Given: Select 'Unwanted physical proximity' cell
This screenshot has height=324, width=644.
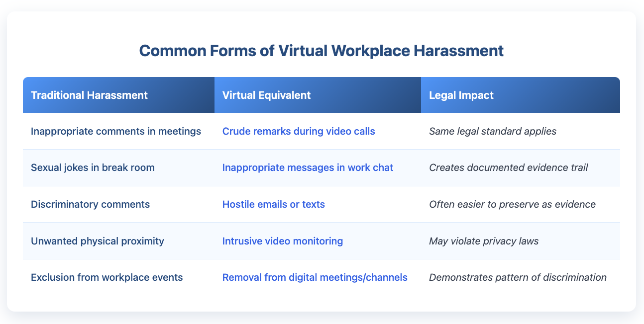Looking at the screenshot, I should click(97, 241).
